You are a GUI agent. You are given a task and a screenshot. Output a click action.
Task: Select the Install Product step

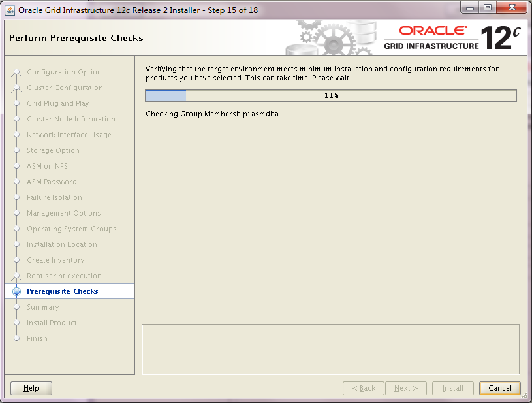click(x=52, y=323)
